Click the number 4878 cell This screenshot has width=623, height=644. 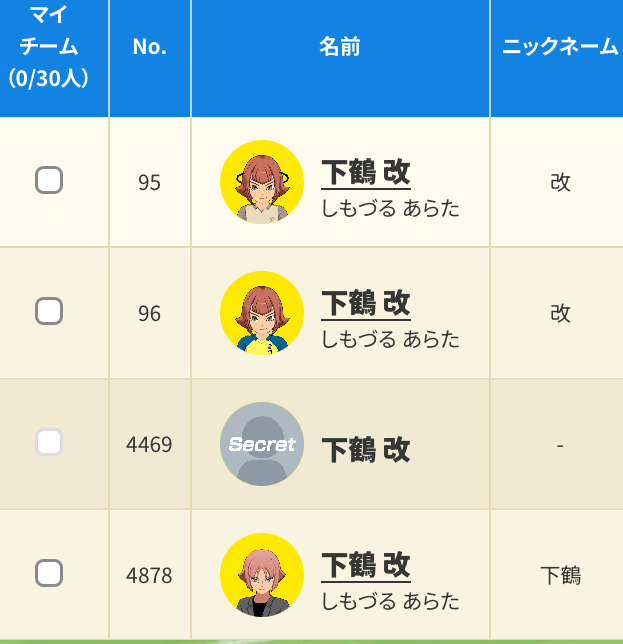[x=150, y=575]
